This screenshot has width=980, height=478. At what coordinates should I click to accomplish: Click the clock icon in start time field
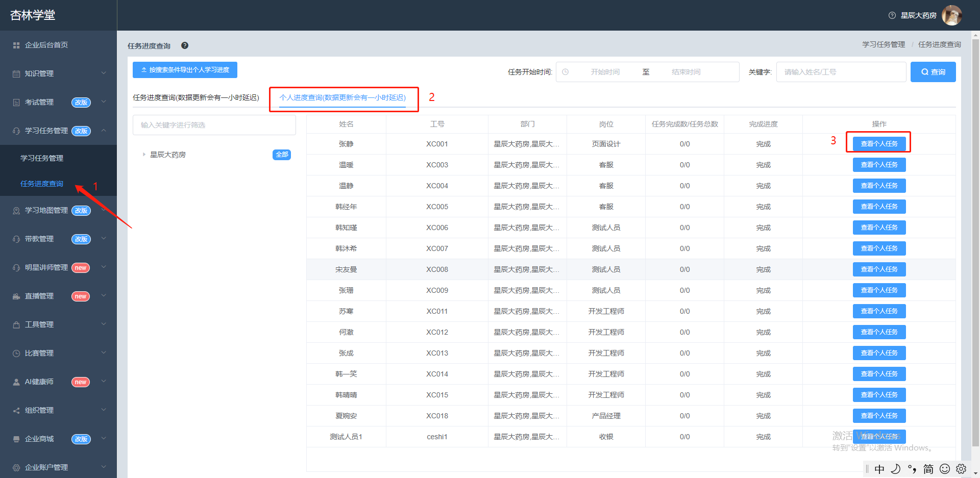click(x=566, y=72)
